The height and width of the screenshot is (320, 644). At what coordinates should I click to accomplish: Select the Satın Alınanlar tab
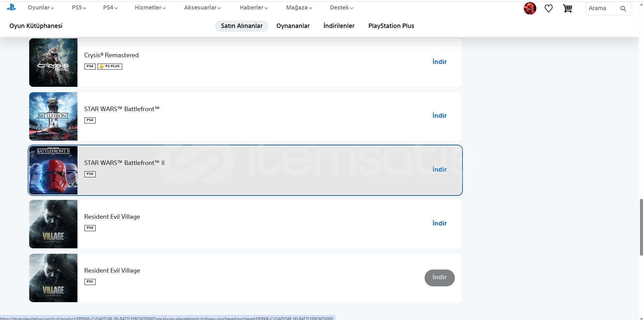(x=242, y=26)
